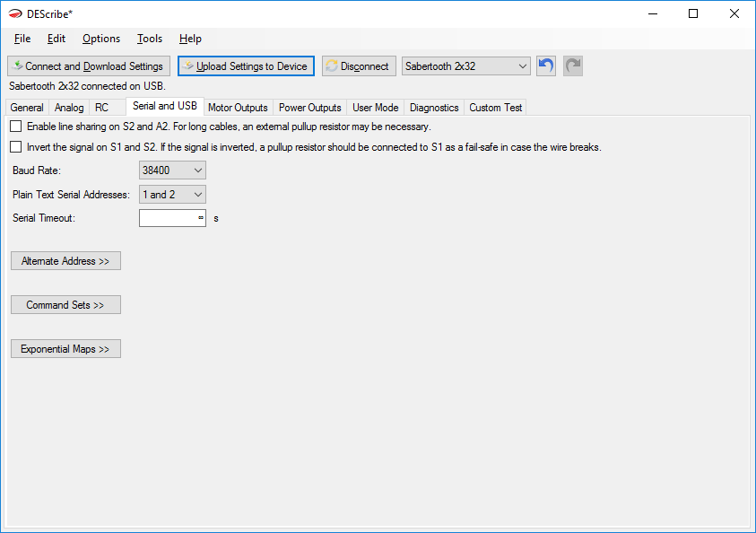Expand the Alternate Address section
Screen dimensions: 756x533
(x=65, y=261)
